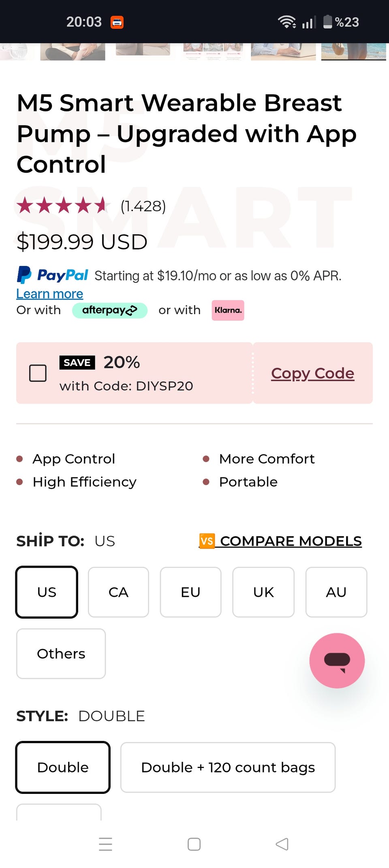Choose EU as ship-to region

tap(190, 592)
